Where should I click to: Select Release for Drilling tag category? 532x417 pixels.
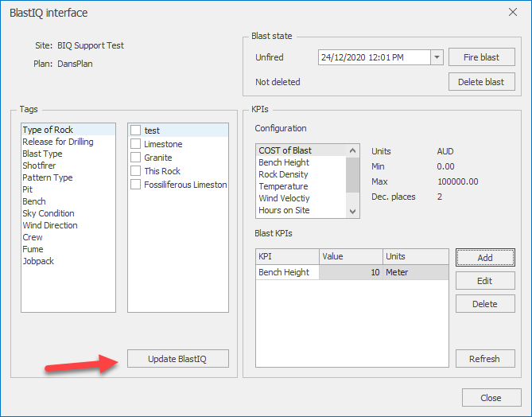point(68,142)
